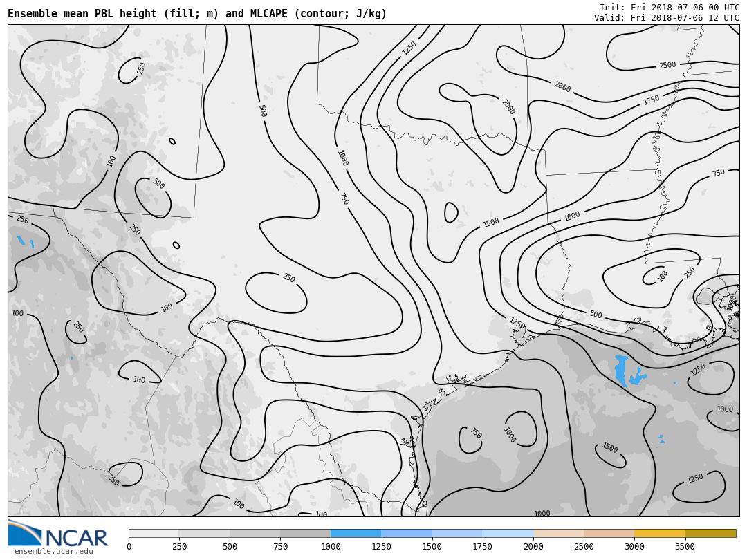Click the 3500 tick label under the colorbar

click(x=685, y=547)
